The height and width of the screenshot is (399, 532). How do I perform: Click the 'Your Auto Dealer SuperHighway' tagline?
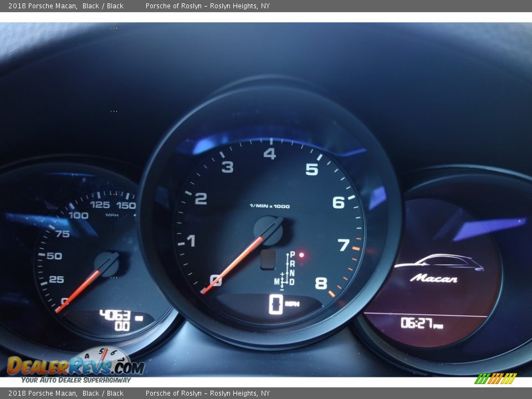(76, 380)
